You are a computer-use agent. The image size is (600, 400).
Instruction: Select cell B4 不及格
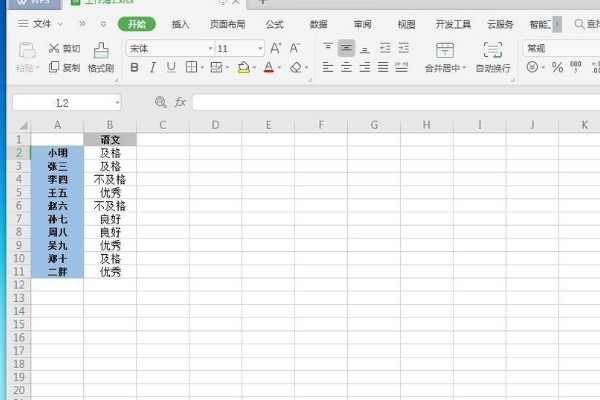pos(110,179)
